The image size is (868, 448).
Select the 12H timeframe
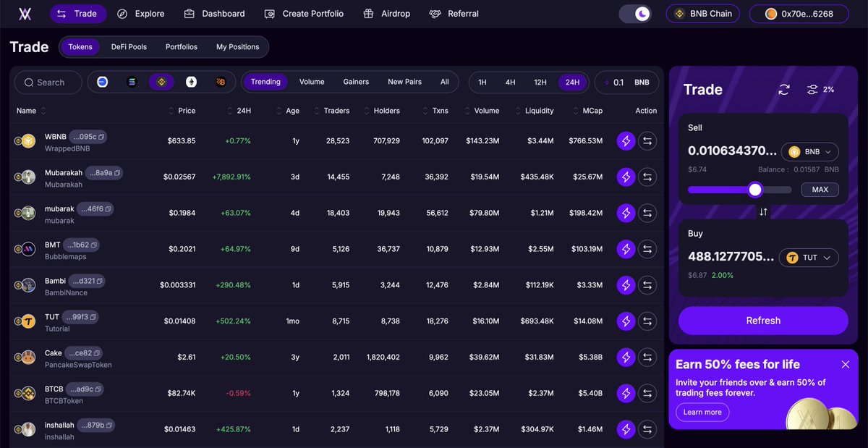tap(540, 83)
